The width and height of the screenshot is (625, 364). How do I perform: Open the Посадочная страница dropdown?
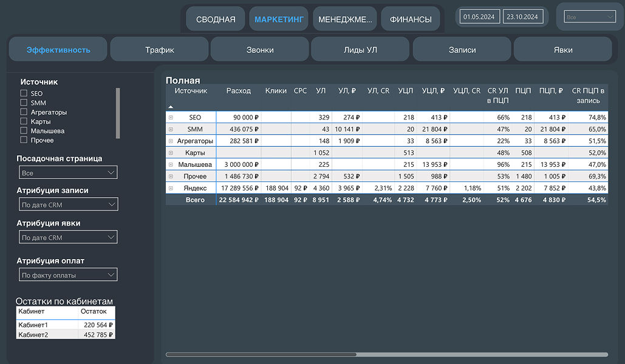[67, 173]
